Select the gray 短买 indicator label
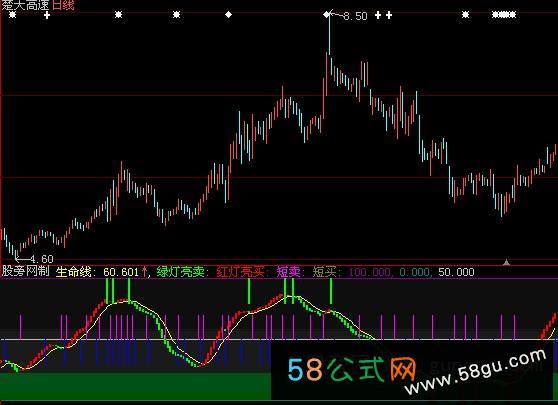Image resolution: width=558 pixels, height=405 pixels. click(x=324, y=272)
